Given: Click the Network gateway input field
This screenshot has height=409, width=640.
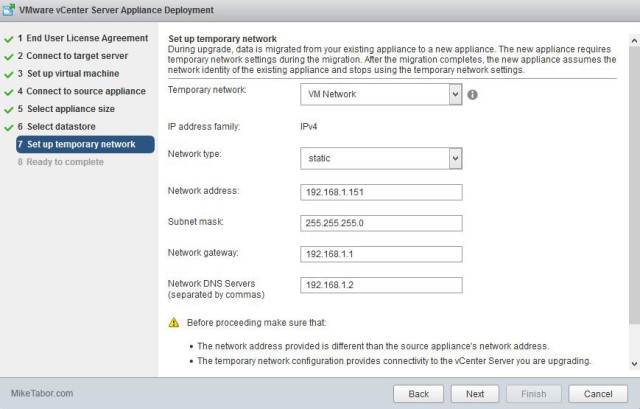Looking at the screenshot, I should [381, 254].
